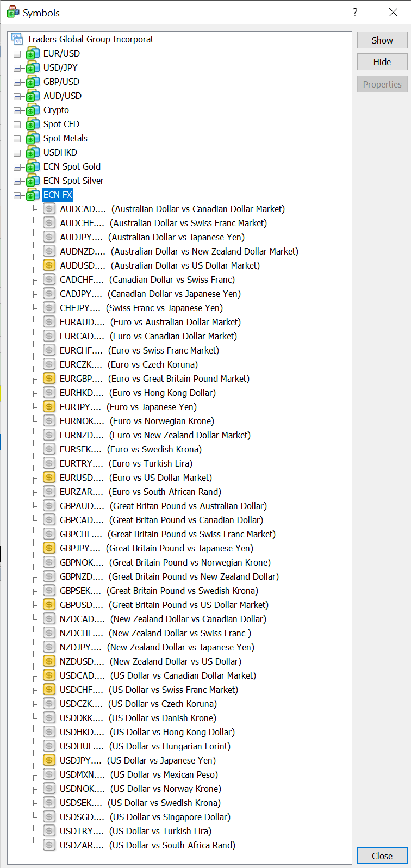The height and width of the screenshot is (868, 411).
Task: Click the gold dollar icon beside EURGBP
Action: coord(49,379)
